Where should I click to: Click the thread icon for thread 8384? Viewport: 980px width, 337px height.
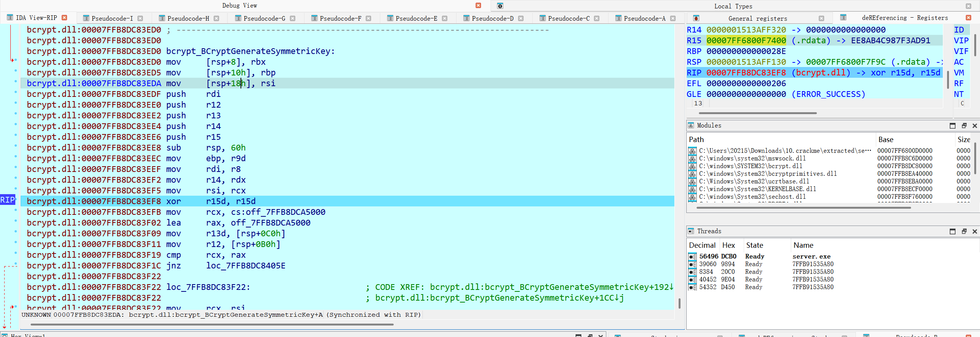point(692,272)
